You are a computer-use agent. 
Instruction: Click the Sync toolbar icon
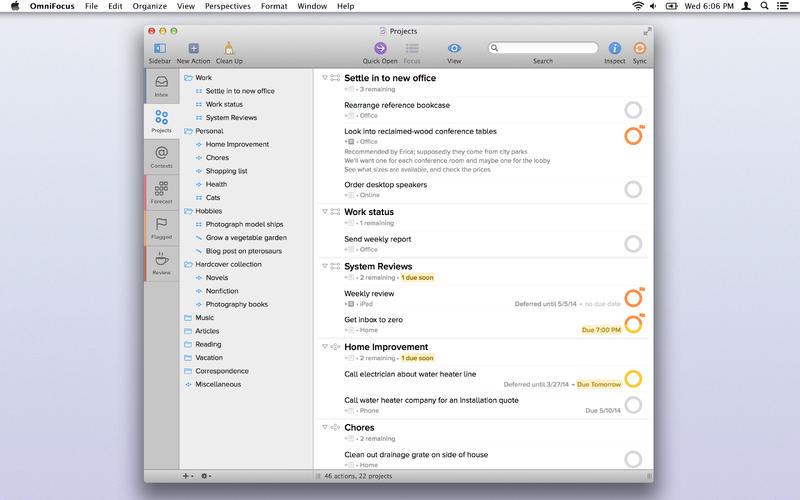(639, 48)
